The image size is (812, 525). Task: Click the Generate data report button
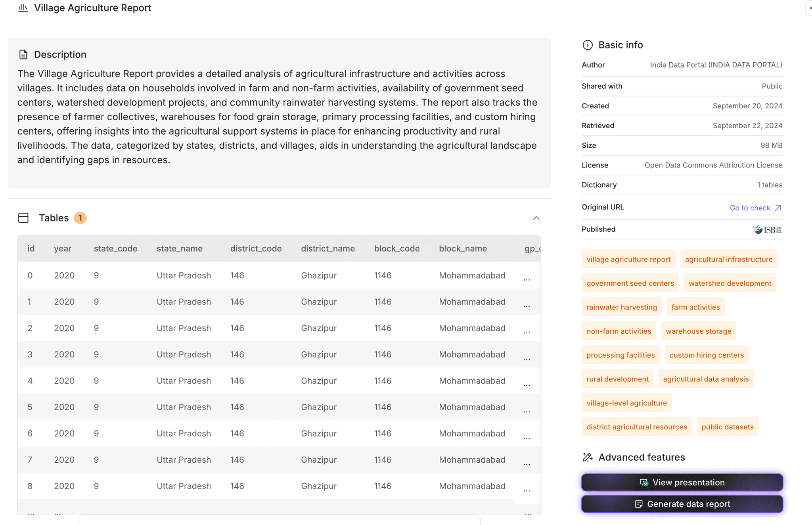coord(682,504)
